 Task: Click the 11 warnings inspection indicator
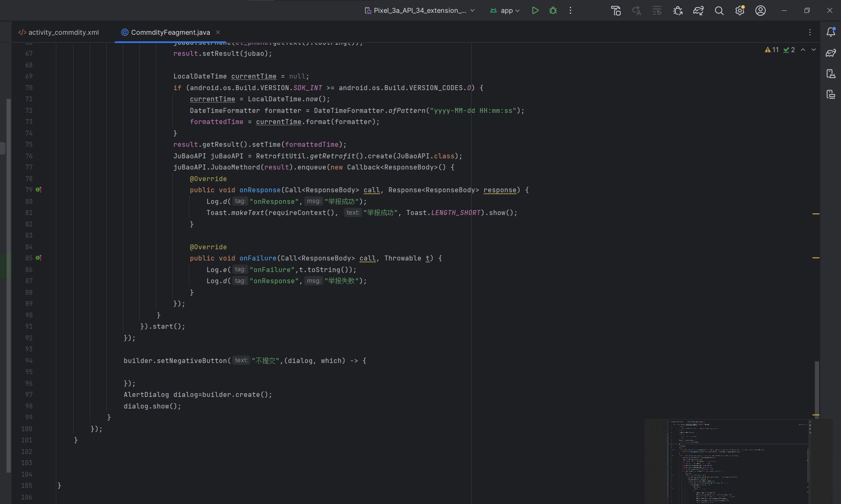772,50
